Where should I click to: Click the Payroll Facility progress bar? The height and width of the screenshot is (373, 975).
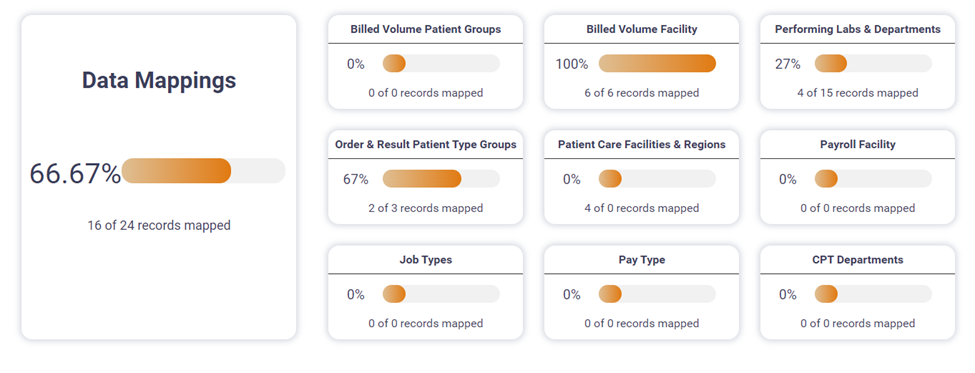[x=873, y=179]
